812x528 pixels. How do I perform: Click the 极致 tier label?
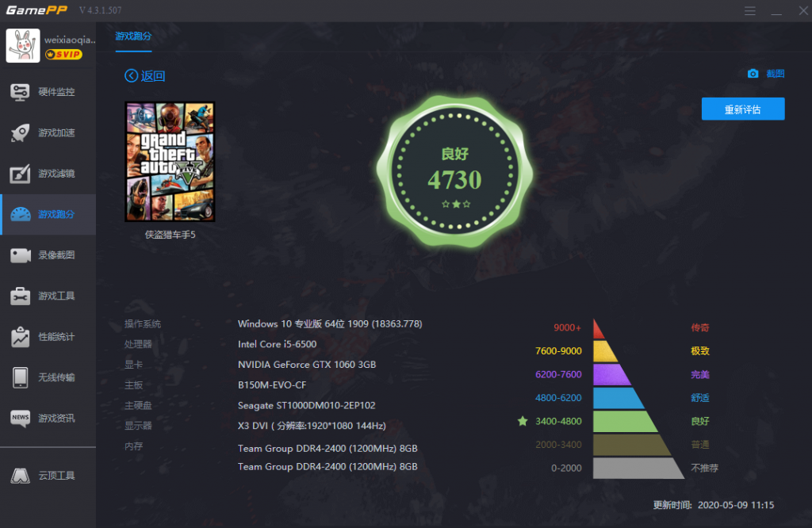pos(700,351)
